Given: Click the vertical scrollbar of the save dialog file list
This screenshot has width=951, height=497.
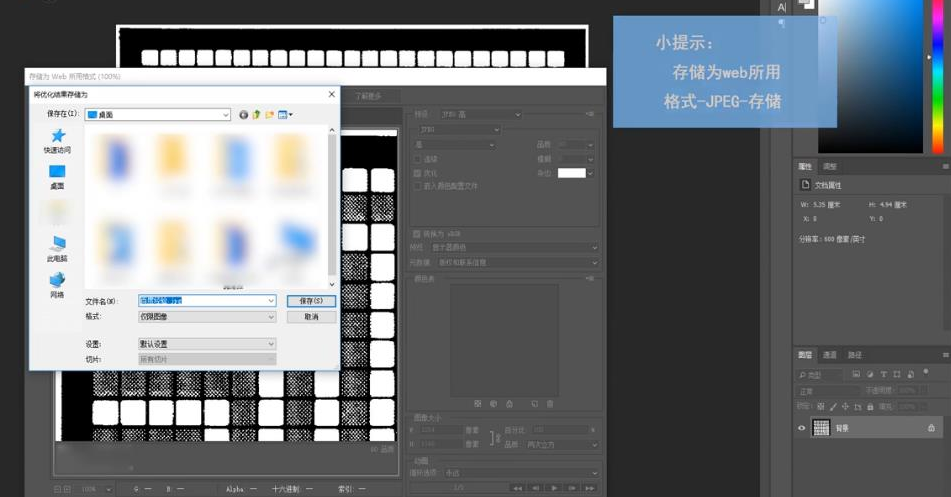Looking at the screenshot, I should pos(332,203).
